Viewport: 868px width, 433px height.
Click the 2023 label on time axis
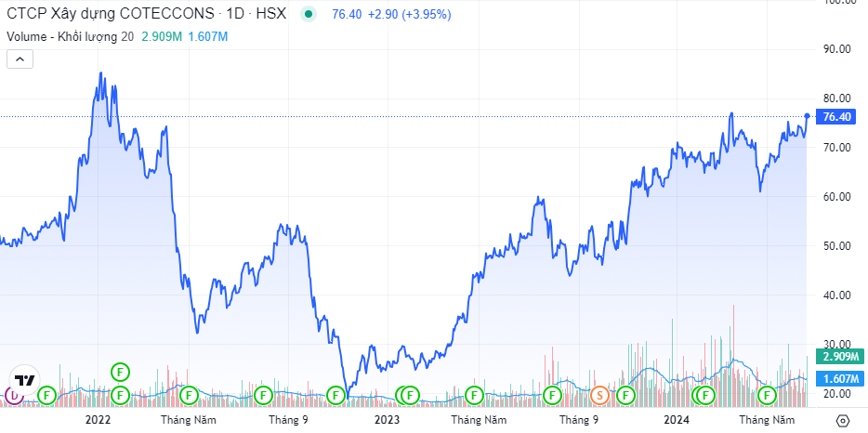pyautogui.click(x=387, y=420)
